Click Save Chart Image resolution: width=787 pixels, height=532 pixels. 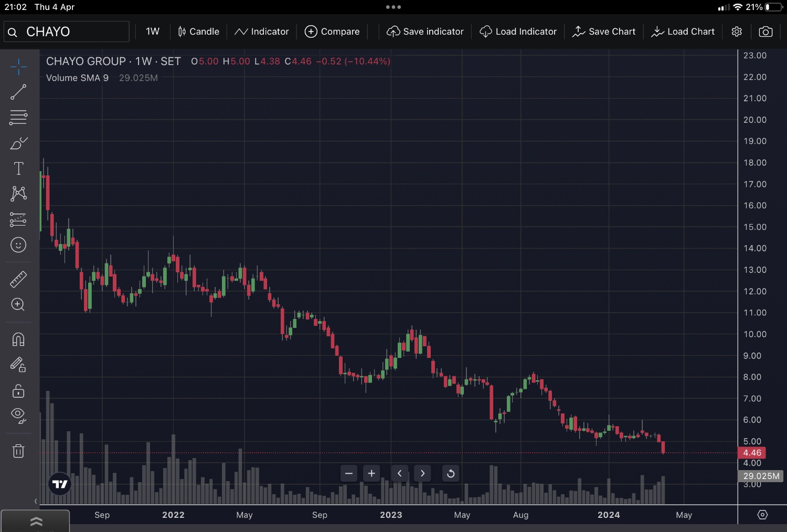click(x=604, y=31)
